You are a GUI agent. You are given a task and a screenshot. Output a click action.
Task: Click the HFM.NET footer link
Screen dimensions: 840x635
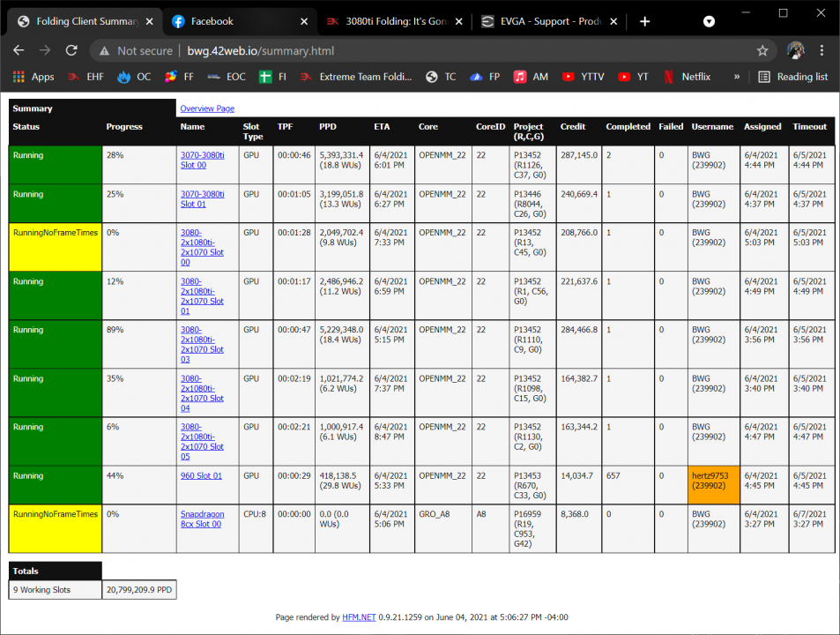[x=358, y=617]
